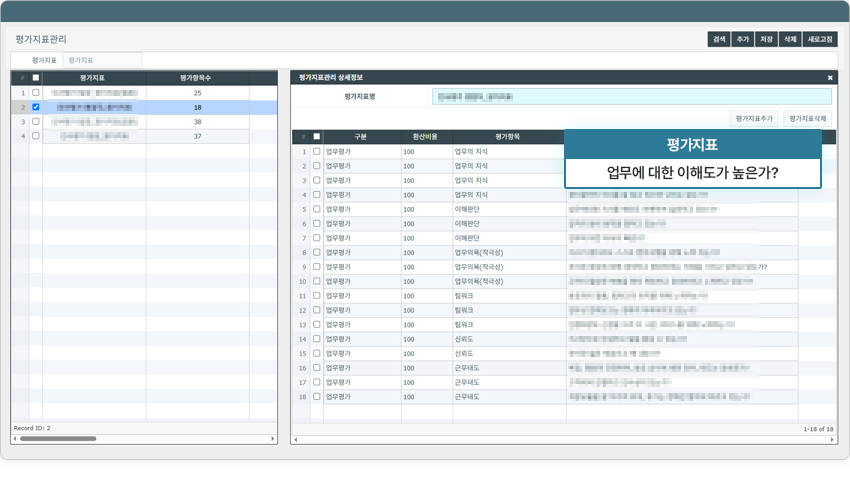Click the 새로고침 button
The width and height of the screenshot is (850, 478).
pos(820,39)
